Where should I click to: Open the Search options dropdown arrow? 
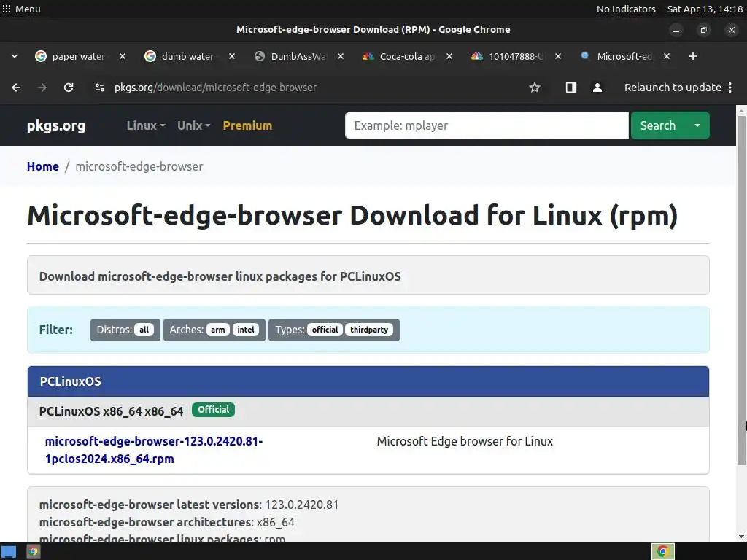(697, 125)
